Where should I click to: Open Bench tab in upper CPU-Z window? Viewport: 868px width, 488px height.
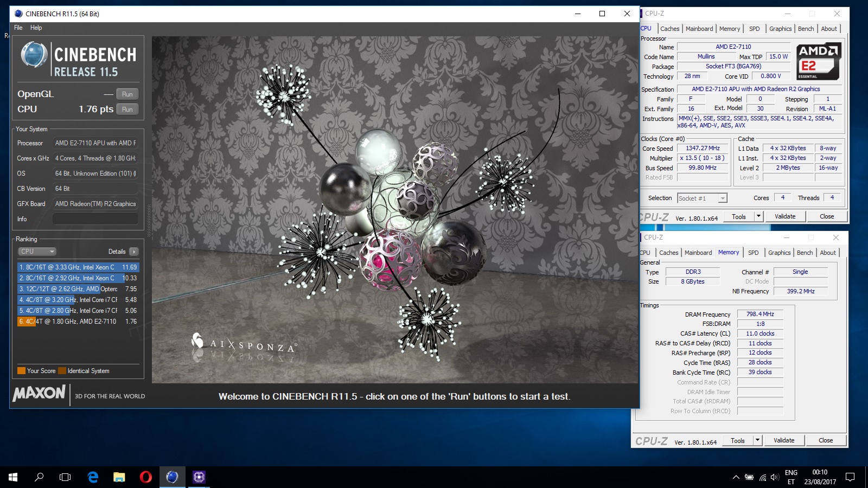coord(806,29)
